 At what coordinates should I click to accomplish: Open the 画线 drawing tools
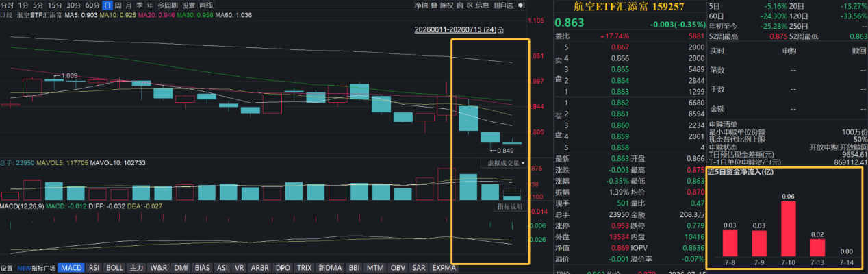coord(205,5)
